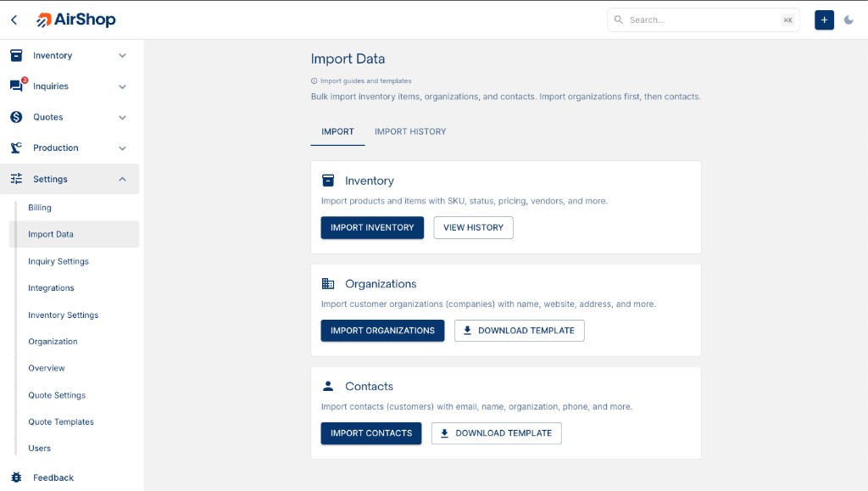The width and height of the screenshot is (868, 491).
Task: Click the Production robot arm icon
Action: 16,148
